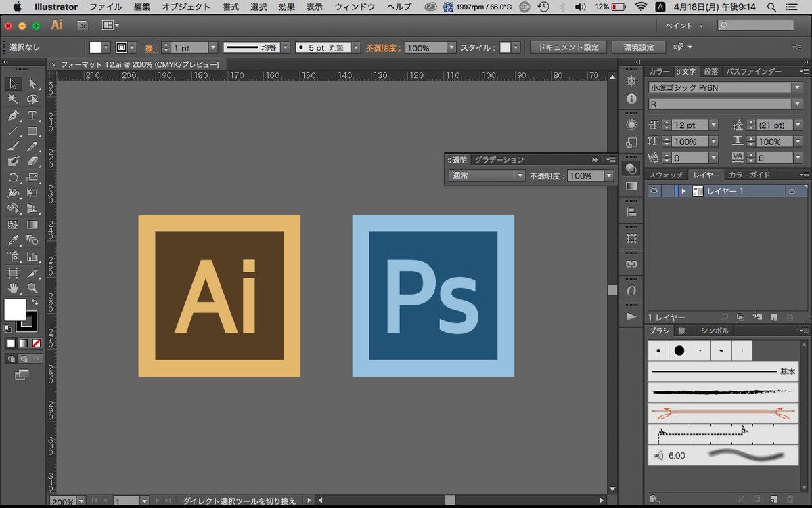This screenshot has width=812, height=508.
Task: Select the Line Segment tool
Action: [13, 131]
